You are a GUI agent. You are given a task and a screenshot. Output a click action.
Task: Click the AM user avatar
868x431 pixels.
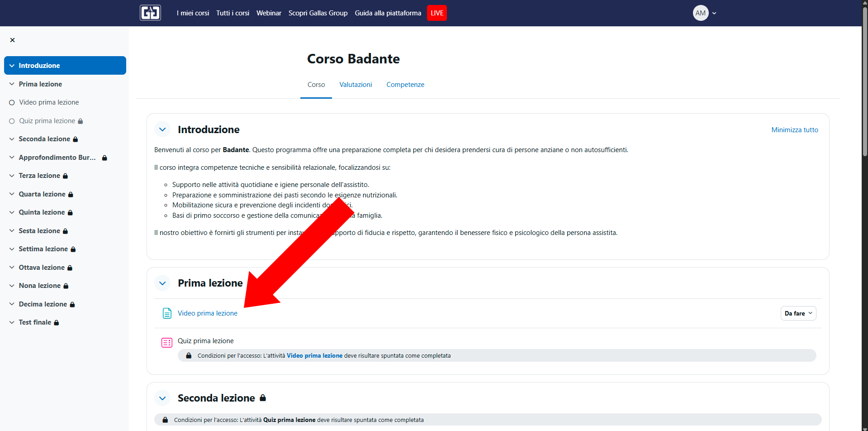coord(700,13)
